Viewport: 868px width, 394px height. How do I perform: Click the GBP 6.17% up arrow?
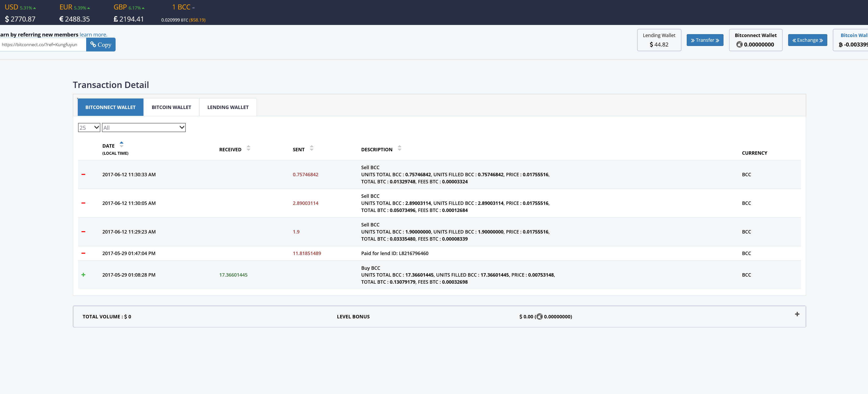143,8
